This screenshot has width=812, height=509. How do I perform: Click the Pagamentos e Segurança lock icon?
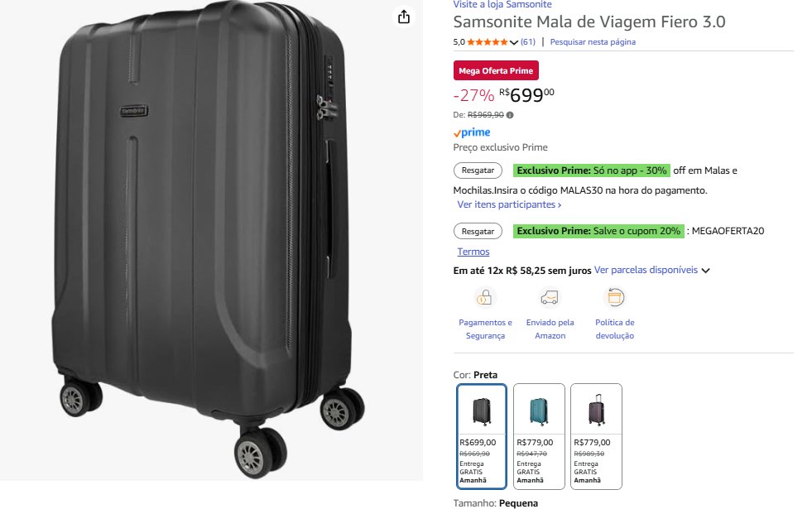485,298
